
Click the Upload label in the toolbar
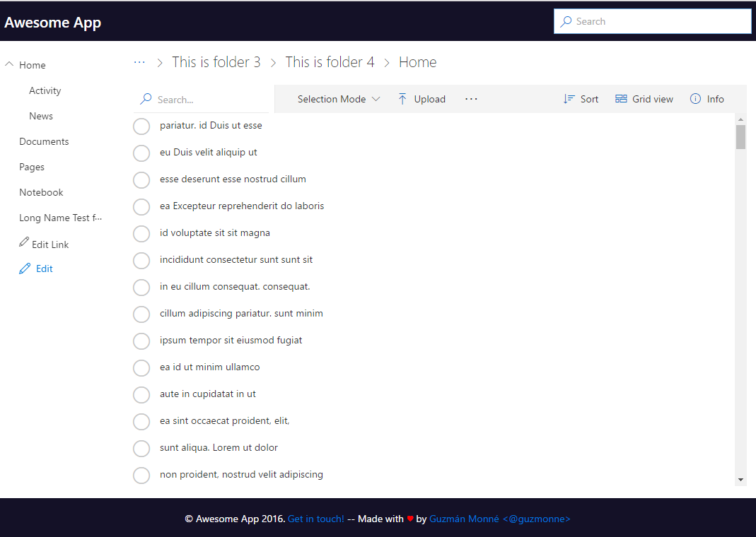(x=429, y=99)
